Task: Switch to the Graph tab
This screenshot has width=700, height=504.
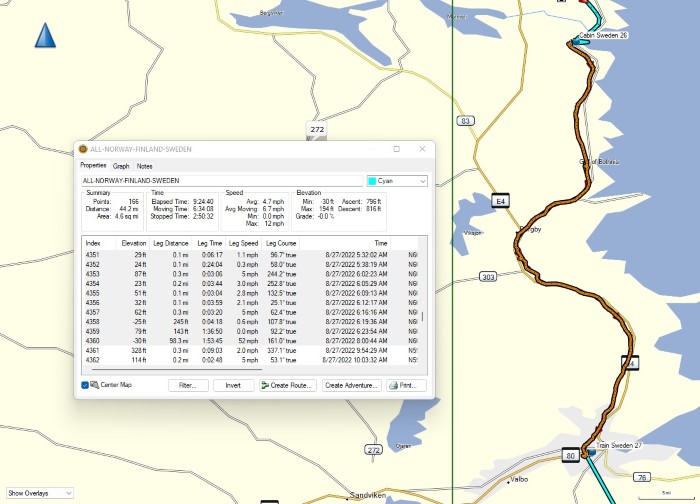Action: tap(121, 166)
